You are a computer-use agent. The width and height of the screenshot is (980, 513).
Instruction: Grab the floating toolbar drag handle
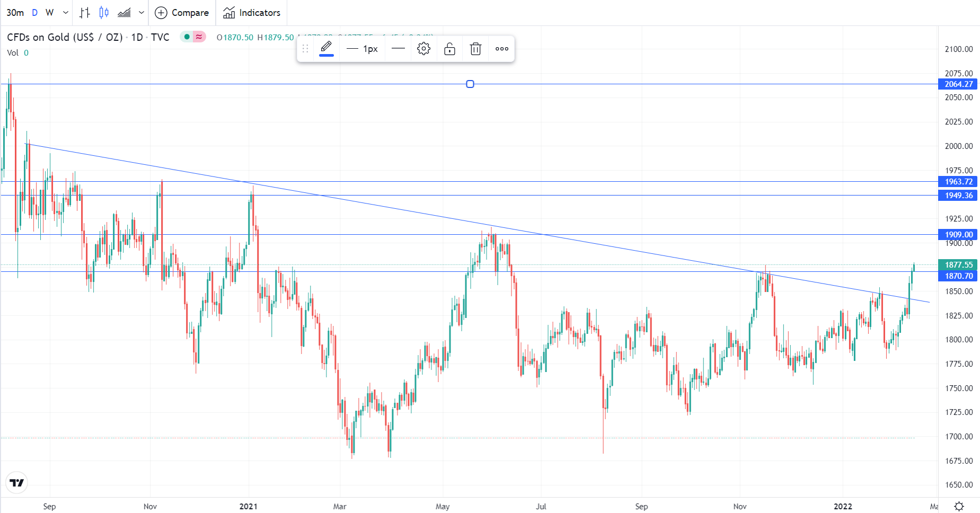click(x=305, y=49)
